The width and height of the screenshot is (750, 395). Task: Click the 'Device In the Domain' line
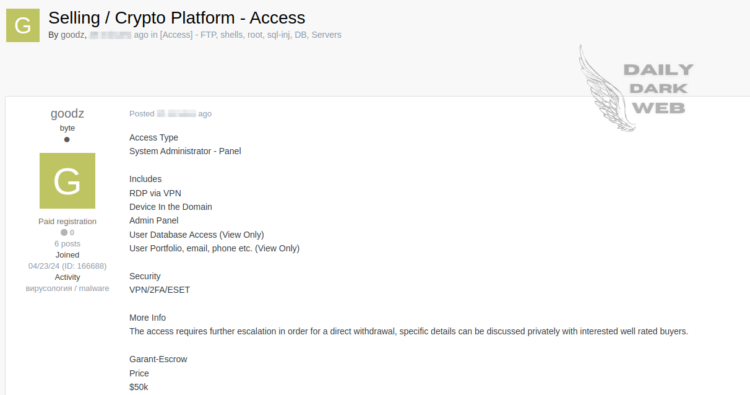click(171, 207)
